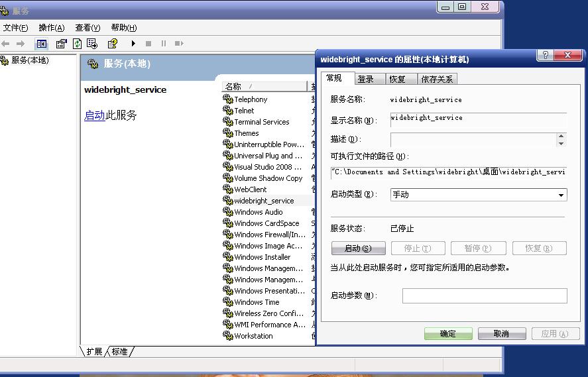Select the WMI Performance A... service row
This screenshot has height=377, width=588.
[x=268, y=324]
